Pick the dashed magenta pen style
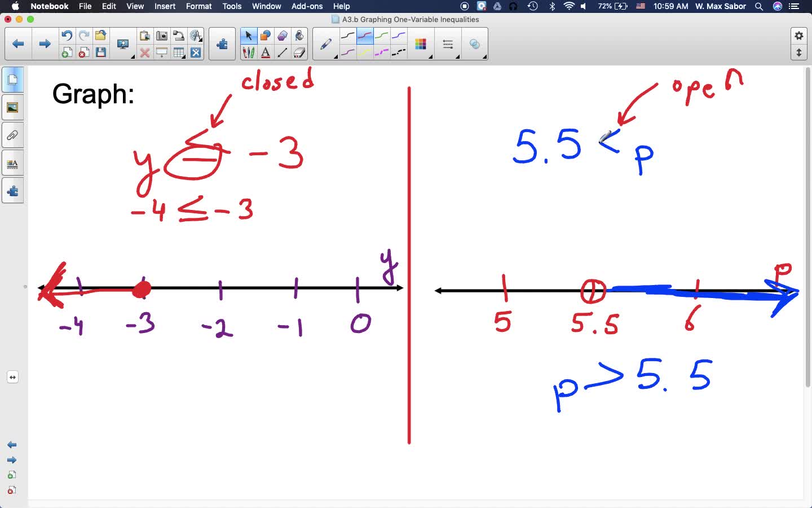Viewport: 812px width, 508px height. pos(382,52)
